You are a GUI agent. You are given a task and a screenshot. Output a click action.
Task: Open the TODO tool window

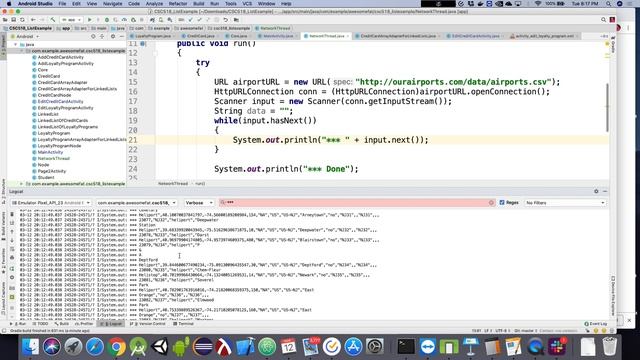pos(40,324)
